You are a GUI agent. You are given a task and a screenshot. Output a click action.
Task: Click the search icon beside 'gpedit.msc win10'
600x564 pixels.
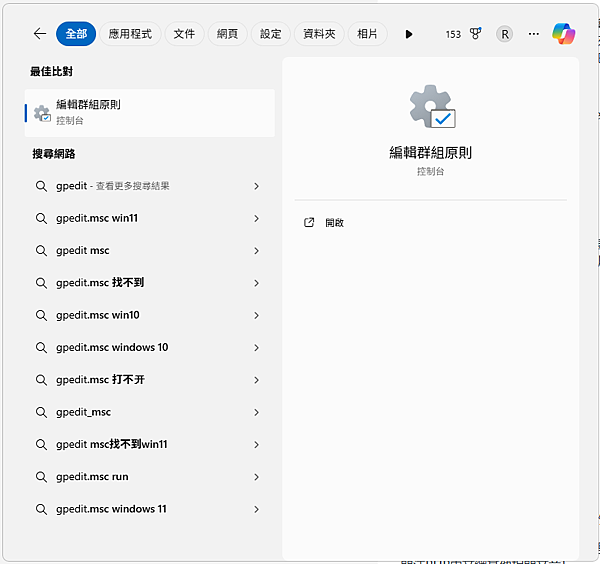point(41,316)
